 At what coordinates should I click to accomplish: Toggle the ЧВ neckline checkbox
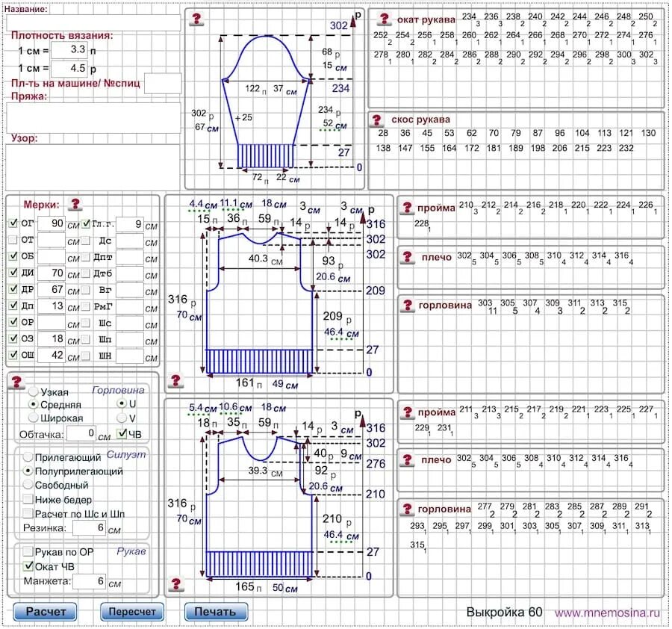pyautogui.click(x=122, y=433)
